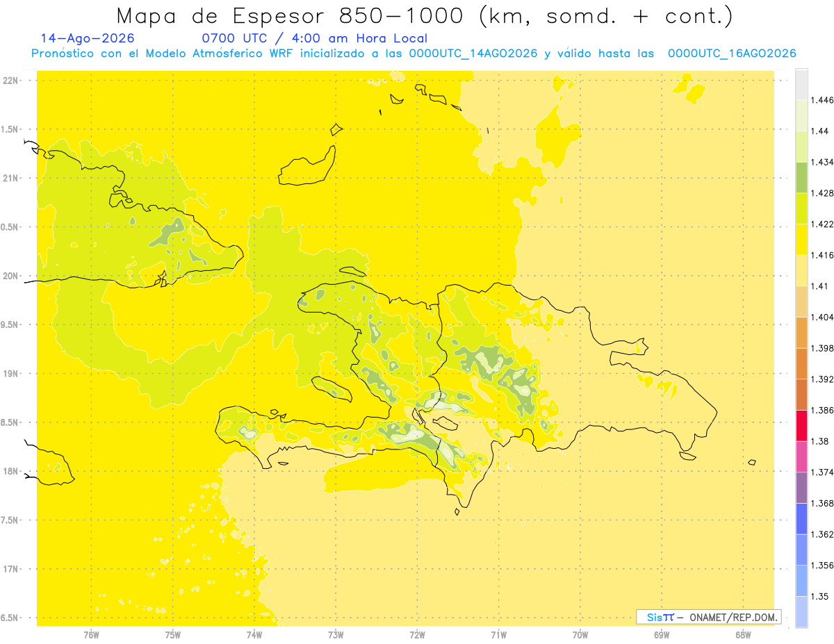This screenshot has width=834, height=644.
Task: Click the orange legend swatch between 1.398 and 1.404
Action: pos(801,332)
